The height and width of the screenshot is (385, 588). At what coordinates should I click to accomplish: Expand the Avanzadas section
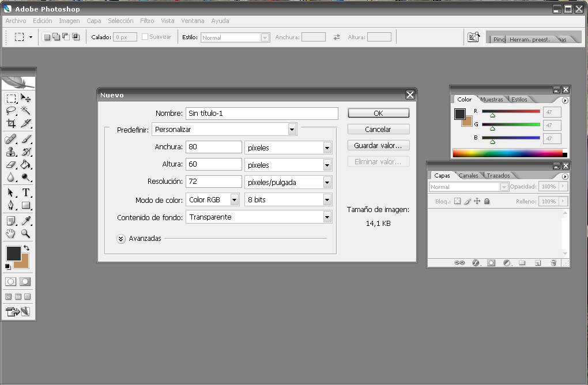point(120,239)
